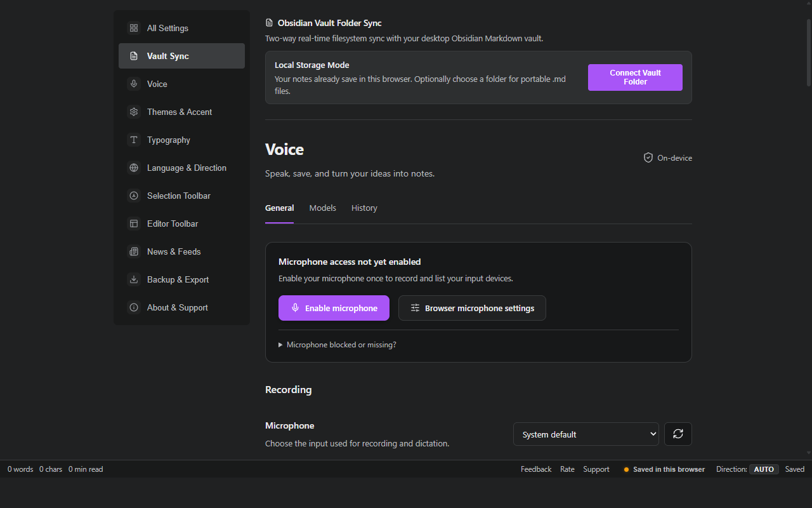This screenshot has height=508, width=812.
Task: Click the Voice microphone icon in sidebar
Action: (134, 84)
